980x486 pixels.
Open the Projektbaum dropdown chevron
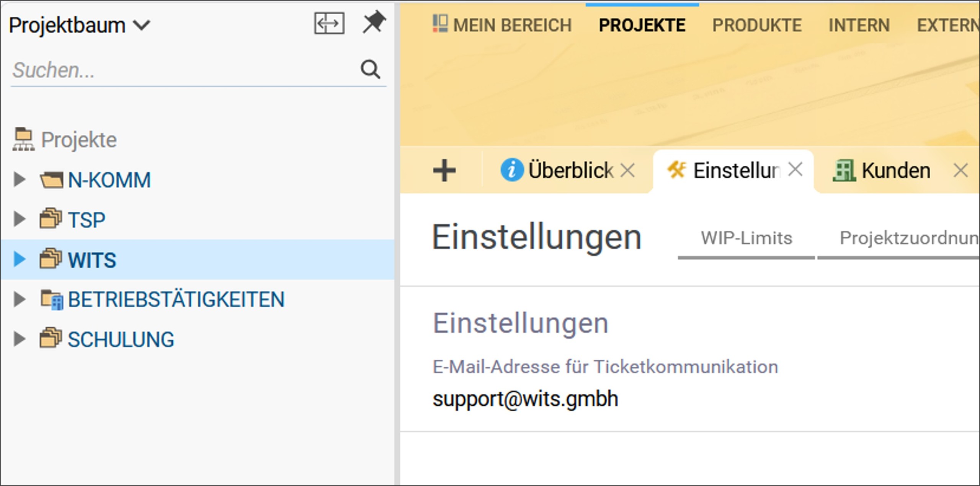point(141,26)
